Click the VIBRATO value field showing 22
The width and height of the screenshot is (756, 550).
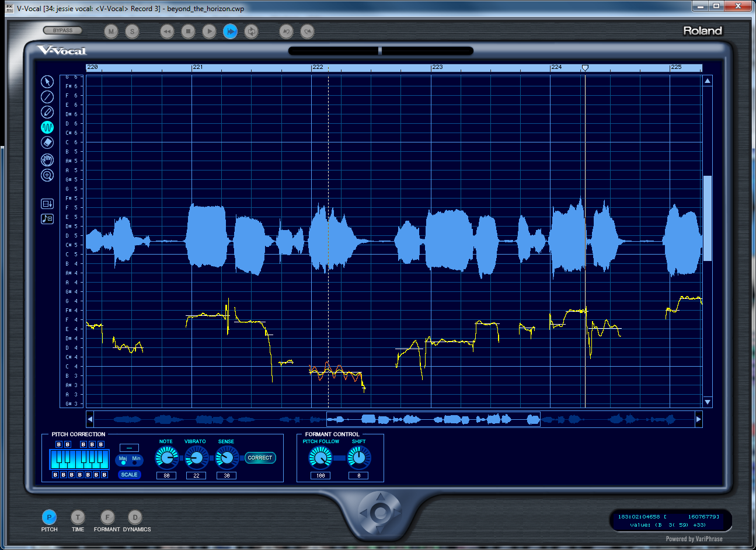pos(196,475)
